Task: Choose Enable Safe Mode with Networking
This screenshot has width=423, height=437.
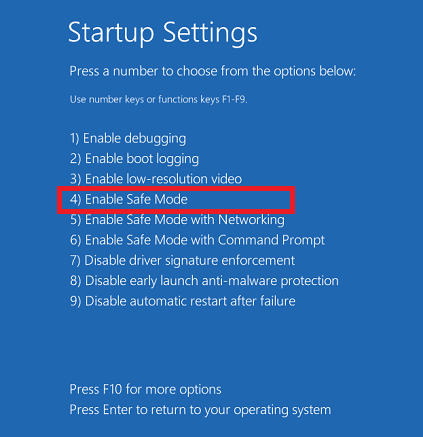Action: pos(177,220)
